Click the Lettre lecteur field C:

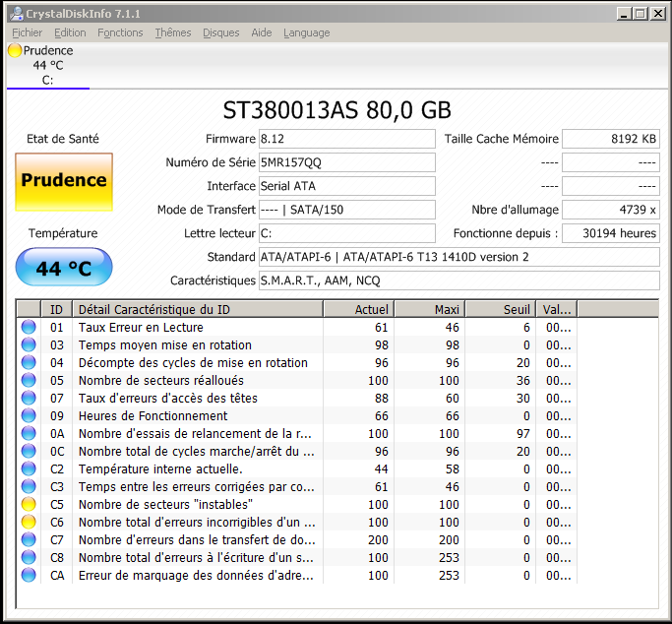click(x=346, y=233)
